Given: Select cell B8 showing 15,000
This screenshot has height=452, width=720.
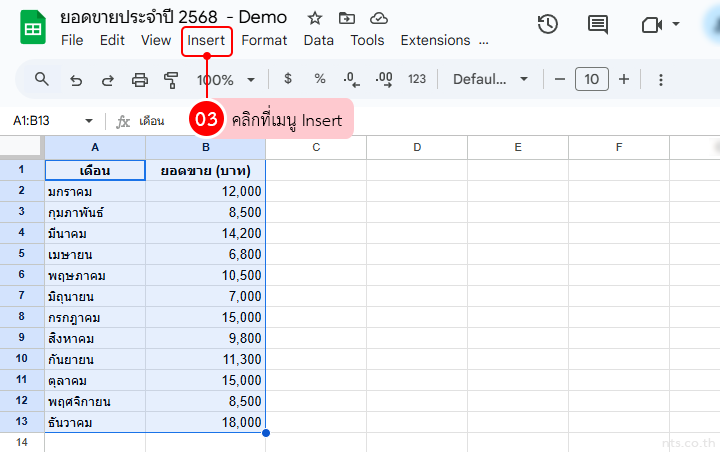Looking at the screenshot, I should (205, 316).
